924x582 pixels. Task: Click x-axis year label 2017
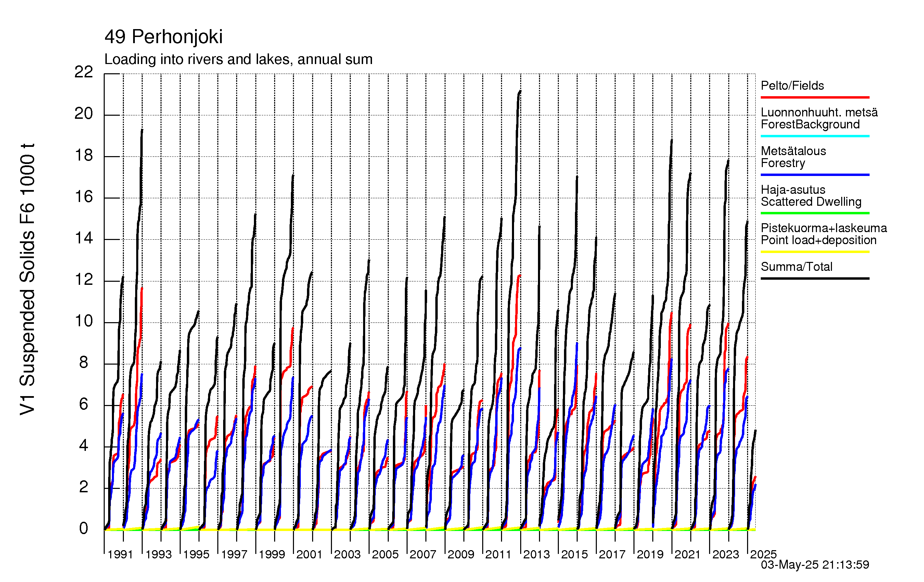(x=612, y=554)
